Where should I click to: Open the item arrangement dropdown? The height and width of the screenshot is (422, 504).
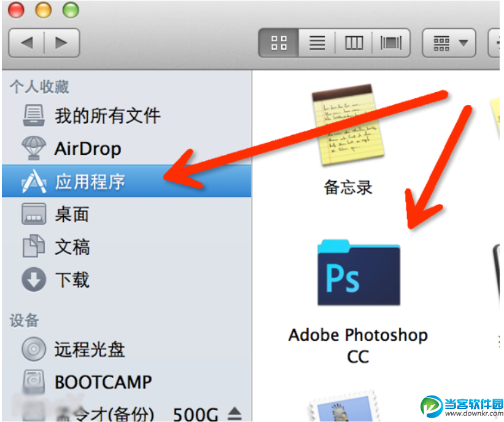(x=449, y=43)
